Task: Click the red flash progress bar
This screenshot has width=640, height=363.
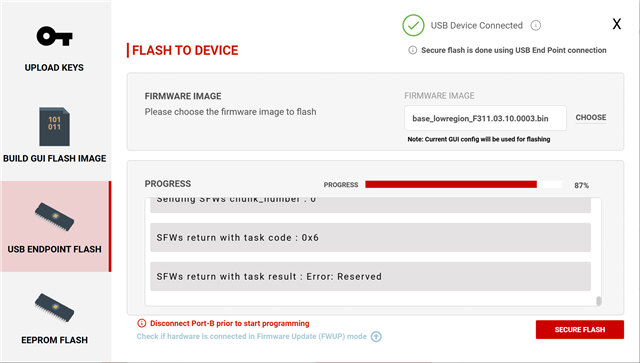Action: (x=451, y=185)
